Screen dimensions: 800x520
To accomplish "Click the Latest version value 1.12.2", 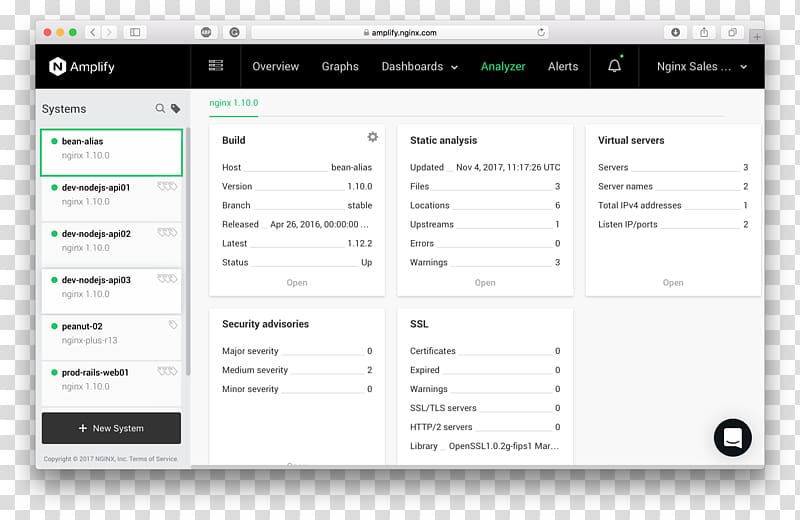I will tap(360, 243).
